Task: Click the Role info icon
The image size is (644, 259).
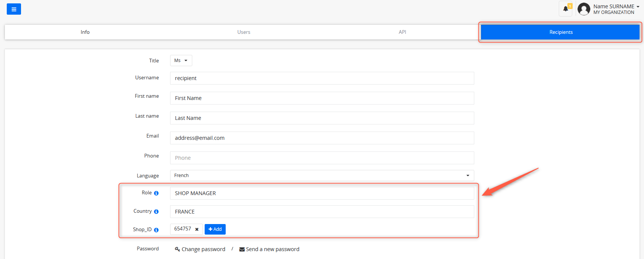Action: click(x=156, y=193)
